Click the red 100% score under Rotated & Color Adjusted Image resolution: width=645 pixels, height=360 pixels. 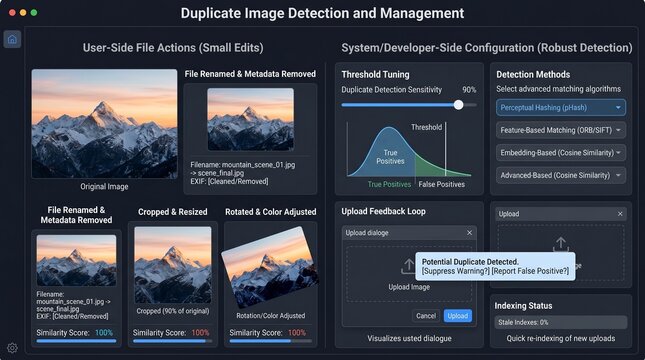297,332
